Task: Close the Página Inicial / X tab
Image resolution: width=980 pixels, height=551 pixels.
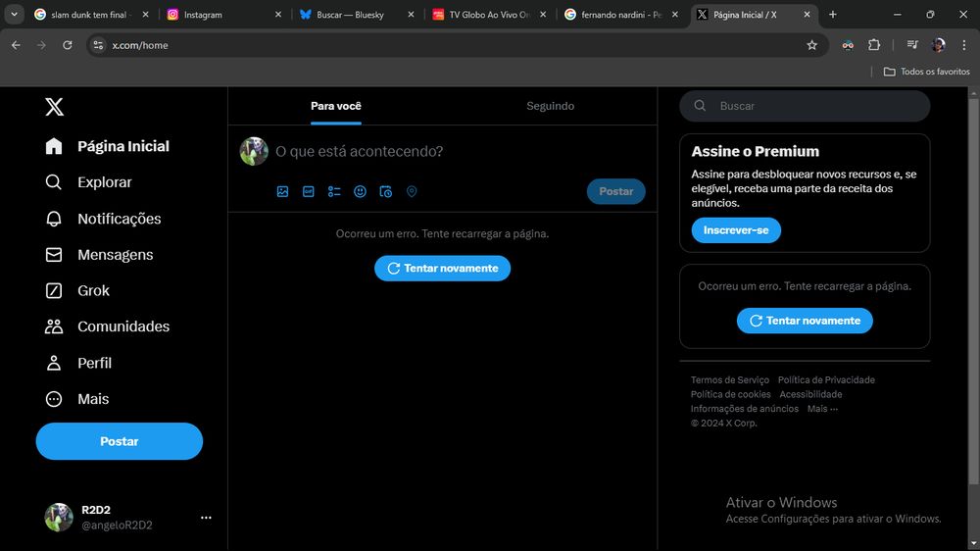Action: pos(807,15)
